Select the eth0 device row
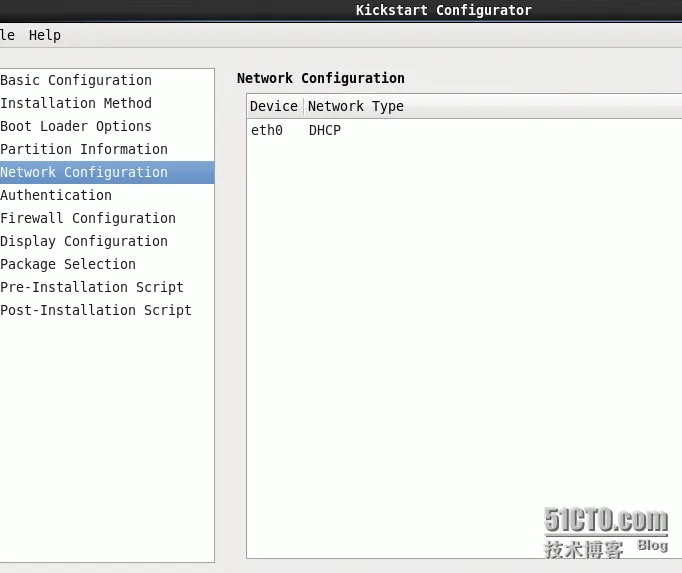 (464, 131)
